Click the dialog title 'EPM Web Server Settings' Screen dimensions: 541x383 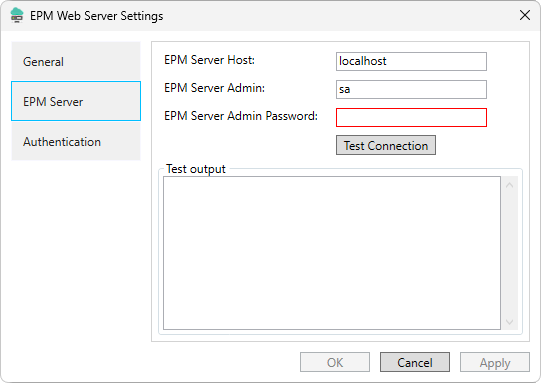(x=97, y=16)
